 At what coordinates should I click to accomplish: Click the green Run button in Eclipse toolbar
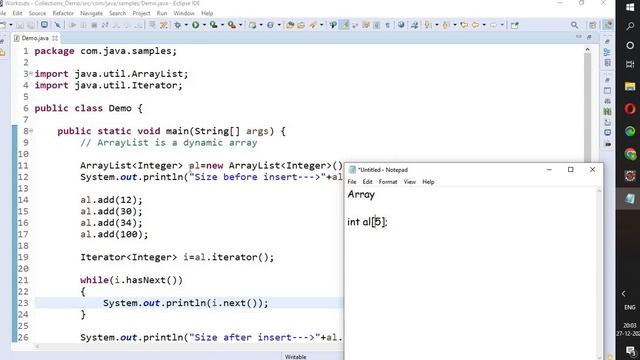point(196,25)
